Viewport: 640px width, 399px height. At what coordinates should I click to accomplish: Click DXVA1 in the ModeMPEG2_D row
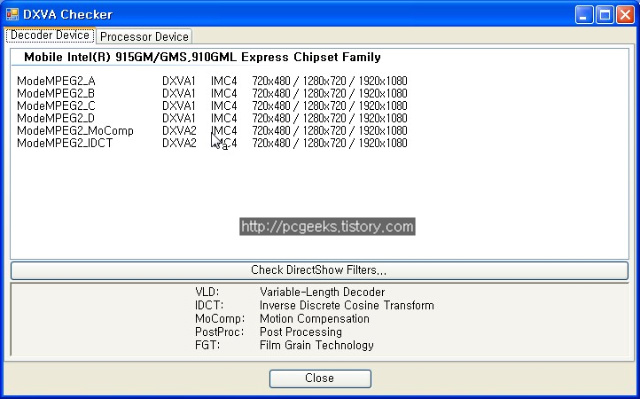(x=179, y=118)
